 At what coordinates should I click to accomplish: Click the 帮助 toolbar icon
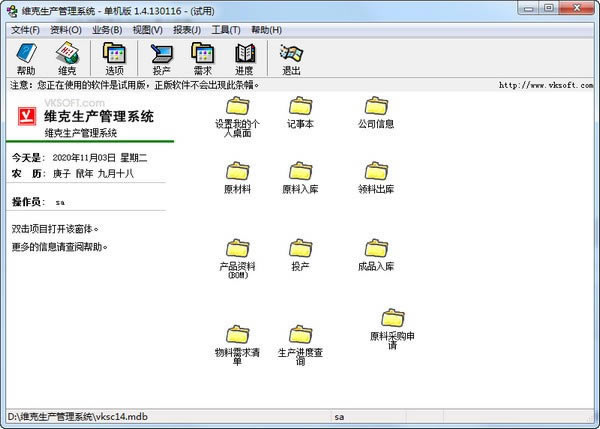tap(25, 58)
